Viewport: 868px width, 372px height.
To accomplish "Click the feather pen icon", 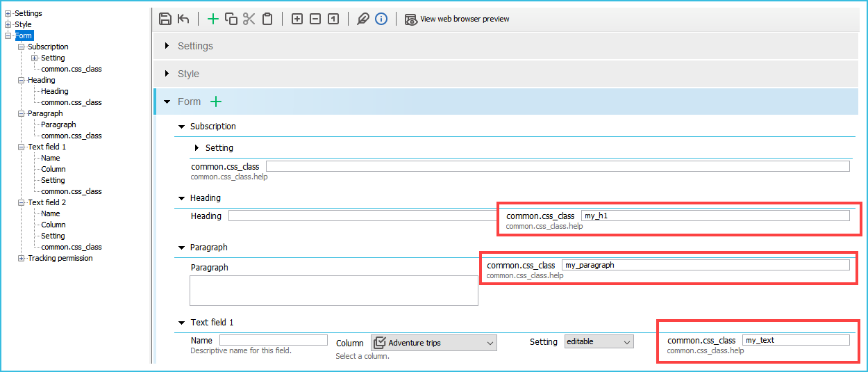I will point(362,19).
